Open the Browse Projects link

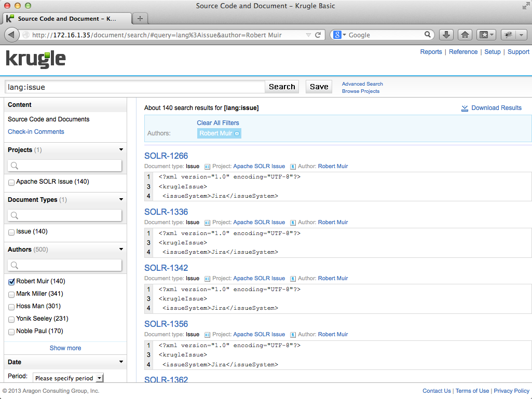click(x=361, y=91)
